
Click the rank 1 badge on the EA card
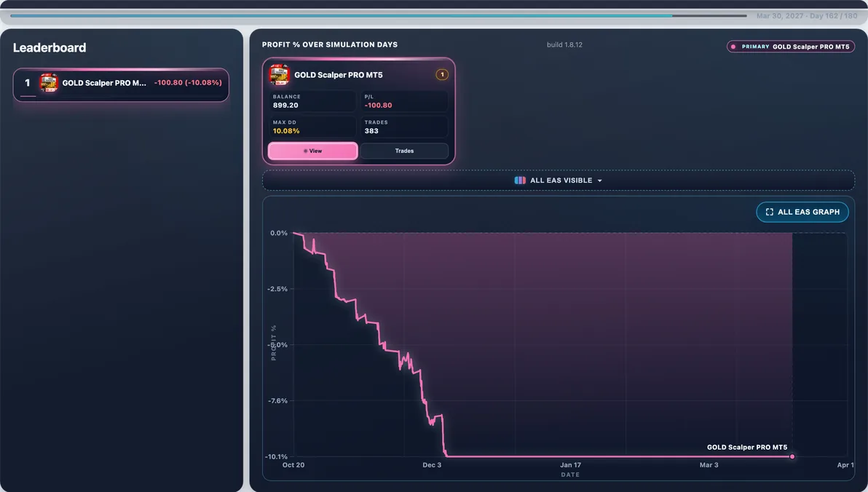click(442, 75)
